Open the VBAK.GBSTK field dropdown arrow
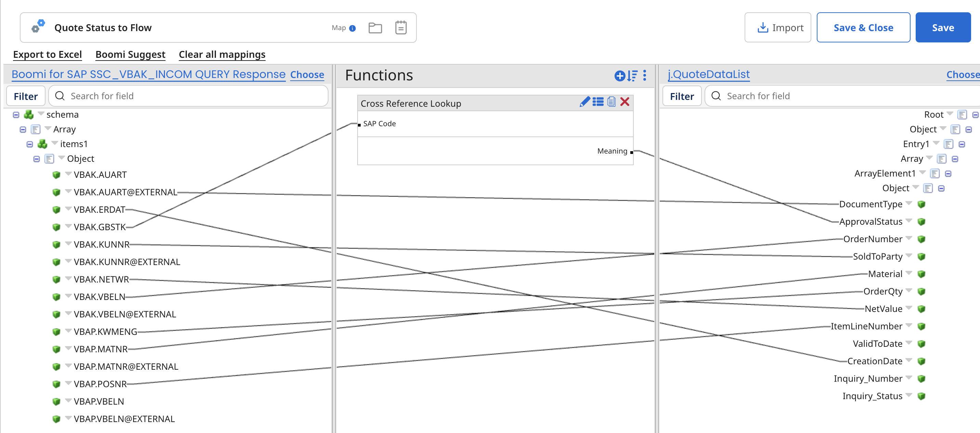The width and height of the screenshot is (980, 433). [x=68, y=226]
